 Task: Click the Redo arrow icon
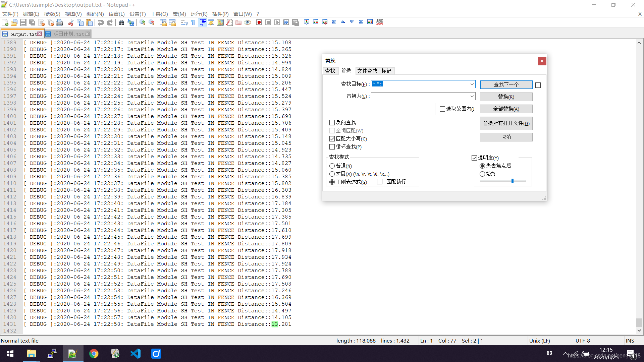(110, 22)
